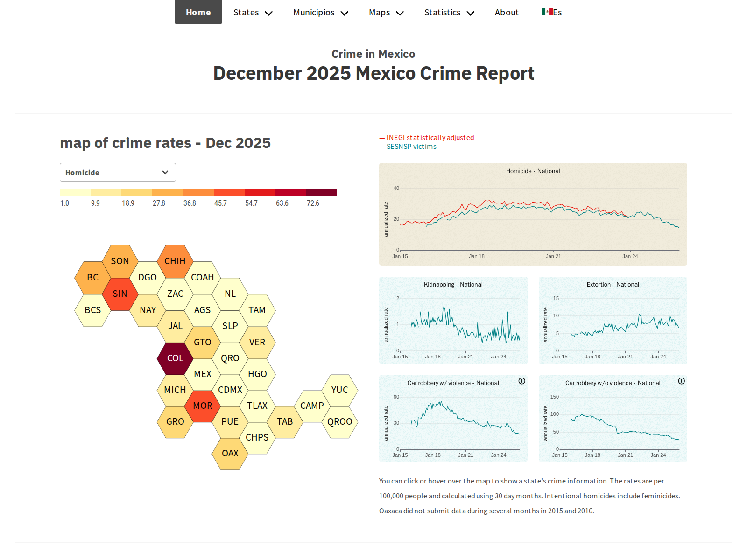Select the NL hexagon on the map

[230, 294]
